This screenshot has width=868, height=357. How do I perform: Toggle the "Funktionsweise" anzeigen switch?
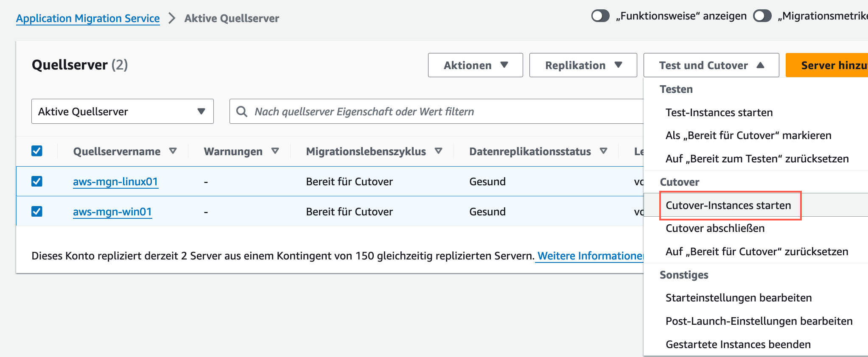point(600,16)
